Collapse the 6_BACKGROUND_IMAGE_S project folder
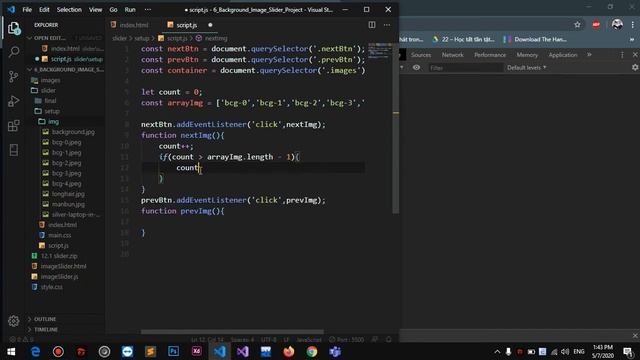The width and height of the screenshot is (640, 360). pyautogui.click(x=65, y=69)
